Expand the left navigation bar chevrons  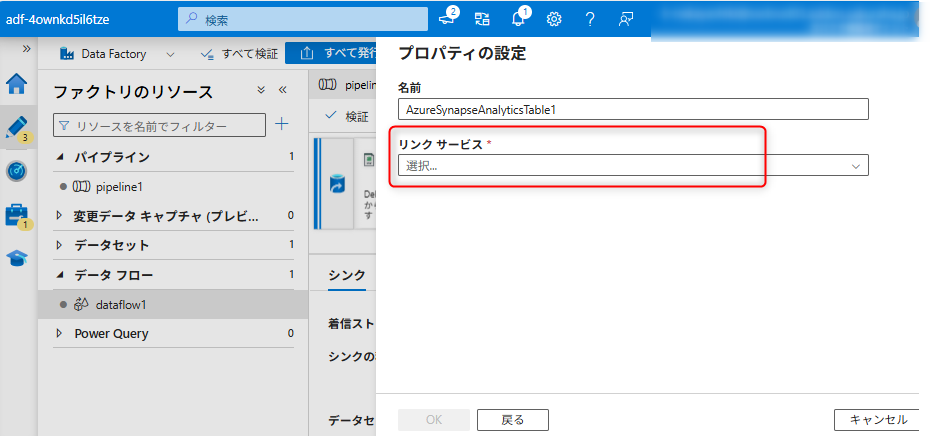(x=26, y=49)
